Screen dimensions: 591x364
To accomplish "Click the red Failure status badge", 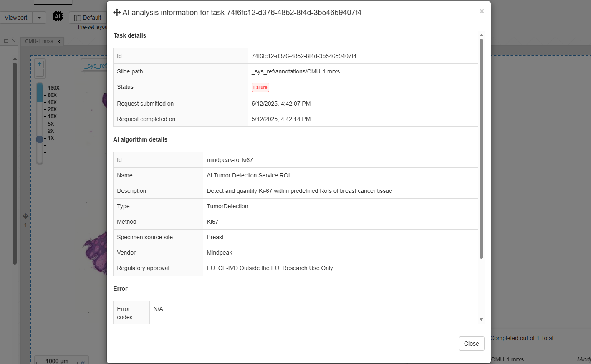I will (x=260, y=87).
